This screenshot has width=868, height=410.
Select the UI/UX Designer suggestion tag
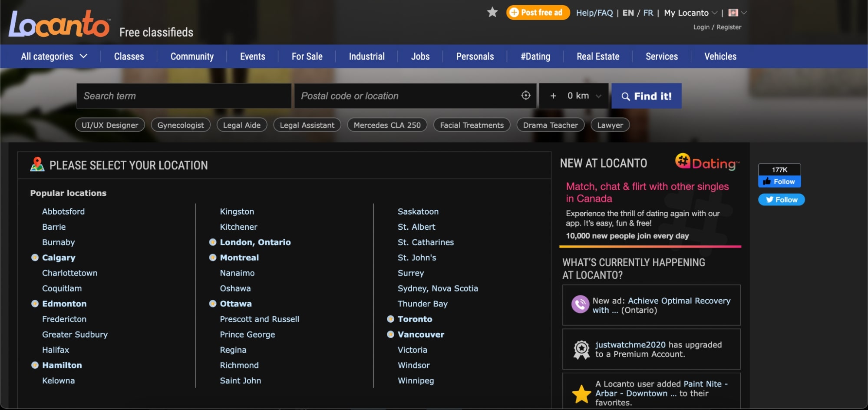[x=110, y=125]
